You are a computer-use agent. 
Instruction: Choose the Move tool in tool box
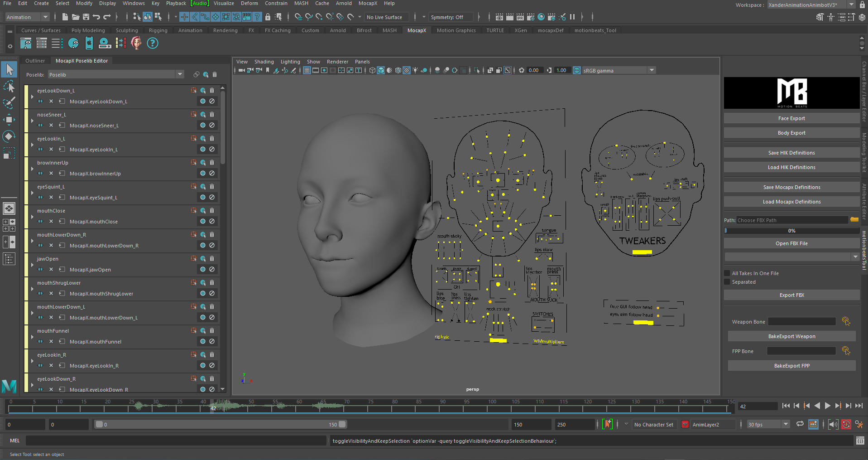9,120
